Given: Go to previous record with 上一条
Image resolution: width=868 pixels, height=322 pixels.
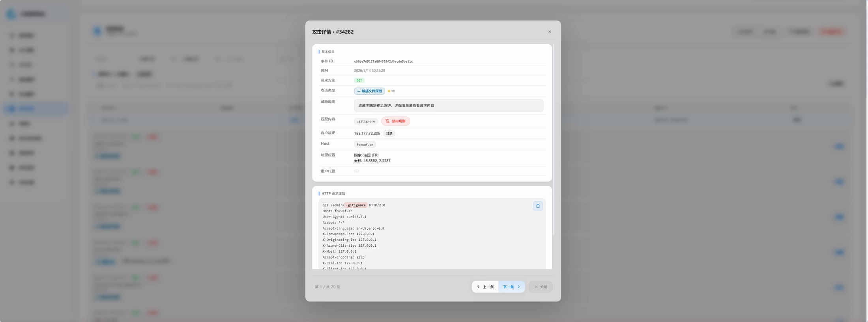Looking at the screenshot, I should (485, 287).
